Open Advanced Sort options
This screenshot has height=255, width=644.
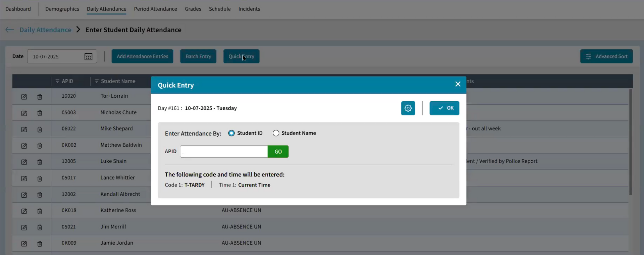pyautogui.click(x=606, y=56)
